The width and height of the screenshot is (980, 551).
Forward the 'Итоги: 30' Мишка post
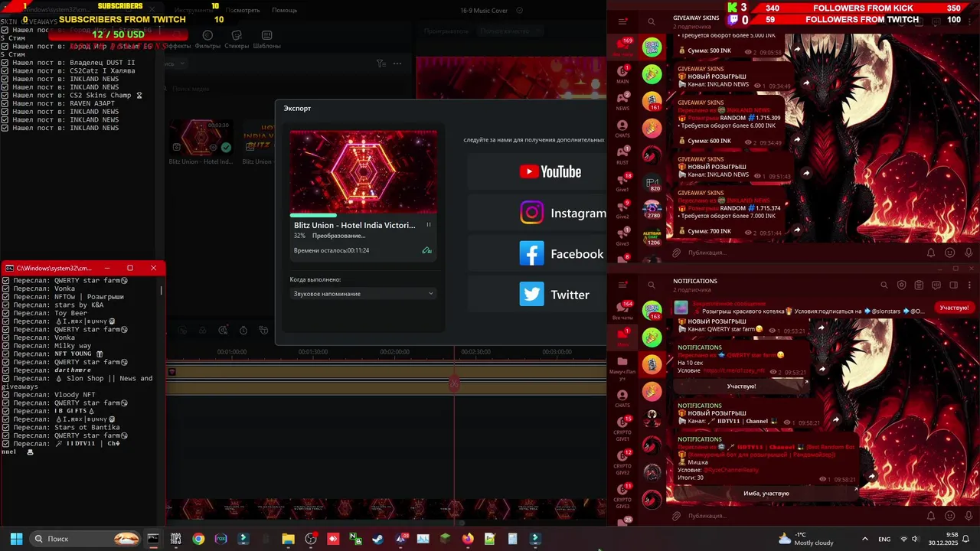[870, 476]
